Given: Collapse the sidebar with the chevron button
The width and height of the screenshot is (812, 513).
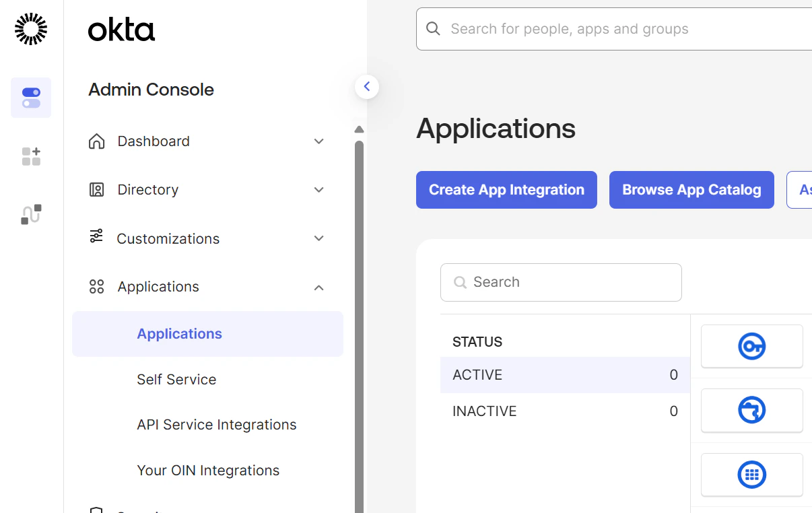Looking at the screenshot, I should [367, 86].
